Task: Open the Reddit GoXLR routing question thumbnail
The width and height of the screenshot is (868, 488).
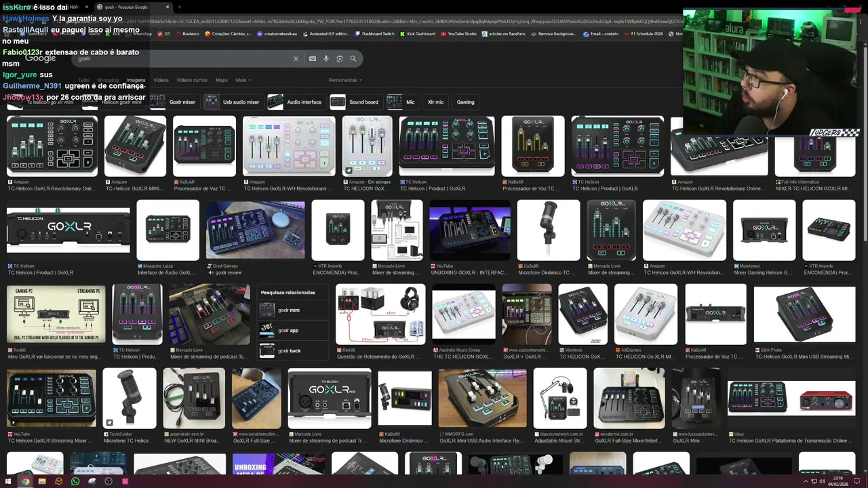Action: (380, 314)
